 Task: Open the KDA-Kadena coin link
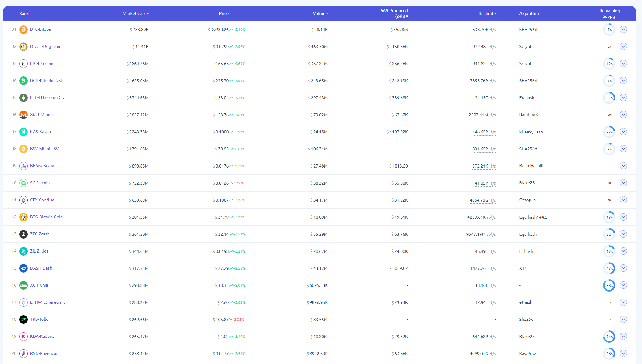(42, 337)
